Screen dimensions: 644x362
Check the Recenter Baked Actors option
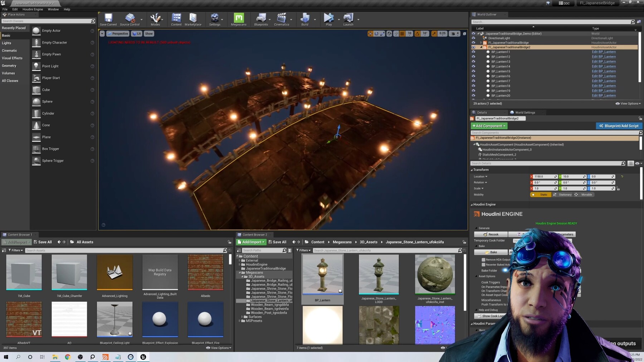pyautogui.click(x=484, y=264)
